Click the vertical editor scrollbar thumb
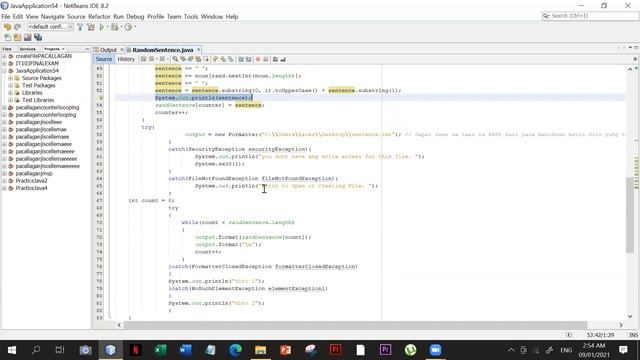The image size is (640, 360). pyautogui.click(x=630, y=215)
